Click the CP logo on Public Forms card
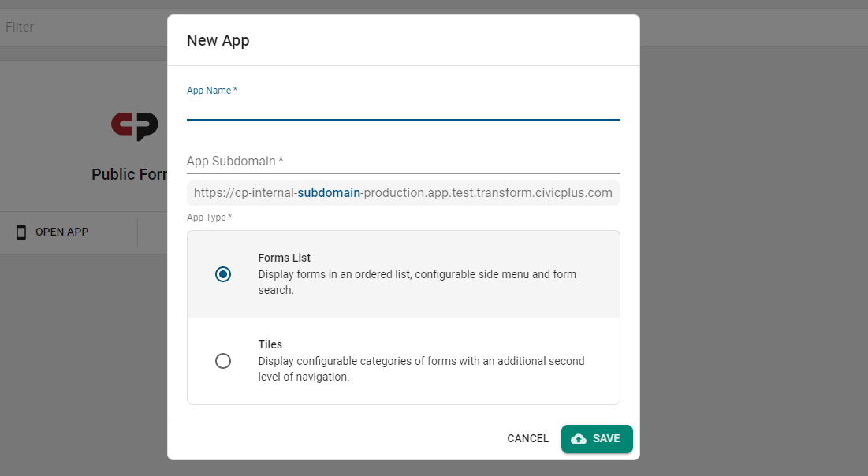 point(135,126)
